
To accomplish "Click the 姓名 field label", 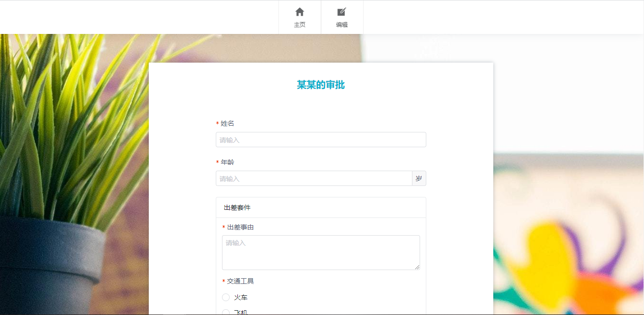I will 227,123.
